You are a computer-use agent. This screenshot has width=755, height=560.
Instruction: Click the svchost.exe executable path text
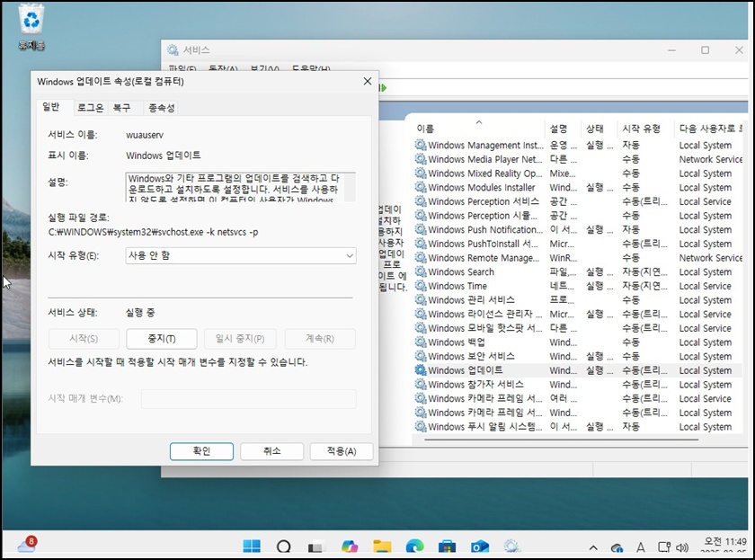tap(153, 232)
